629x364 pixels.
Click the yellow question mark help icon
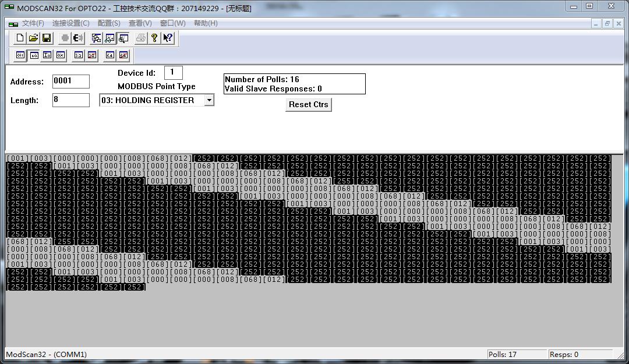coord(154,38)
